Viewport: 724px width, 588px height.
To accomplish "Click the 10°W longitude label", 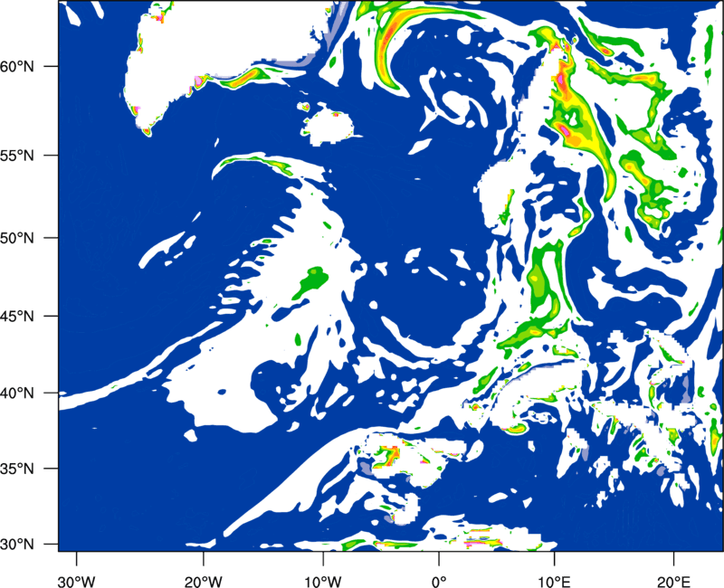I will [323, 582].
